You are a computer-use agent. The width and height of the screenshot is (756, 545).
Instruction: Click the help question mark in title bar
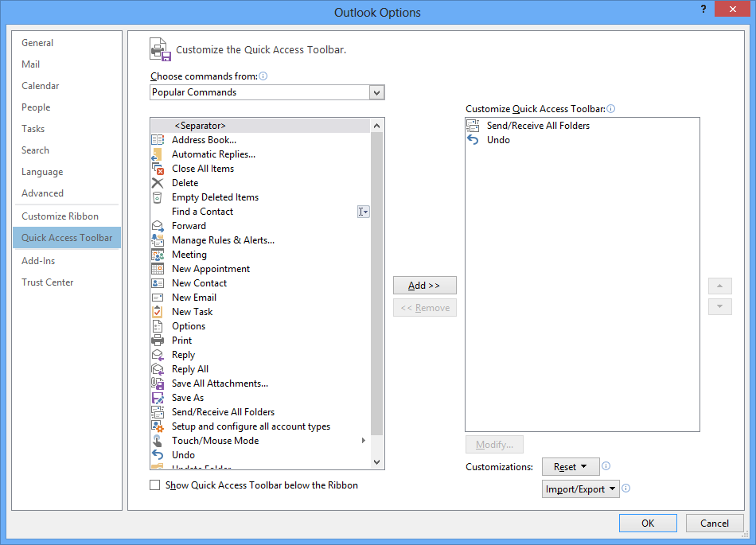coord(703,10)
